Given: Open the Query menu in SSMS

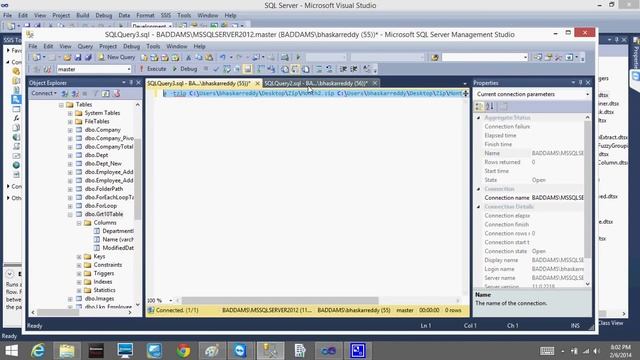Looking at the screenshot, I should pyautogui.click(x=85, y=46).
